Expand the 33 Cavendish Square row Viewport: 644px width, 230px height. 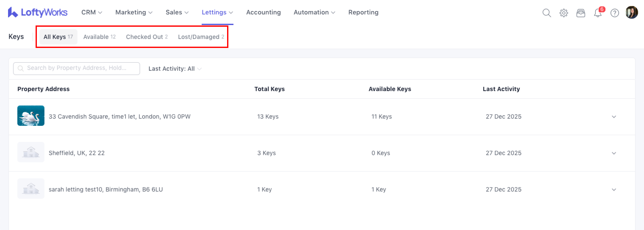pyautogui.click(x=614, y=117)
